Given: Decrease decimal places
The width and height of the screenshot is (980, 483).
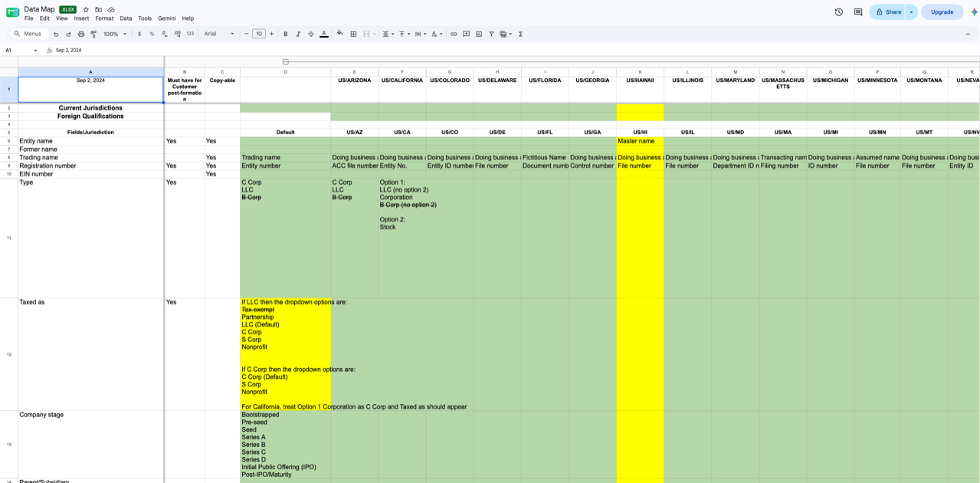Looking at the screenshot, I should point(164,34).
